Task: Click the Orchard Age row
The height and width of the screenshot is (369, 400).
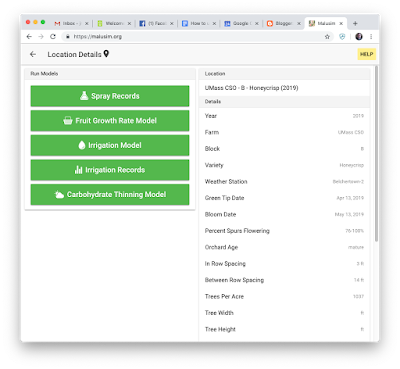Action: (x=284, y=247)
